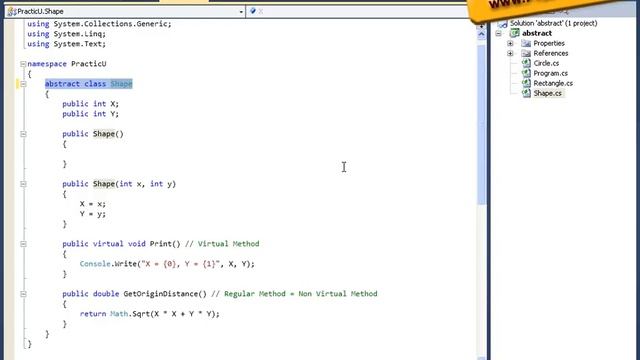Click the Rectangle.cs file icon
640x360 pixels.
tap(526, 83)
